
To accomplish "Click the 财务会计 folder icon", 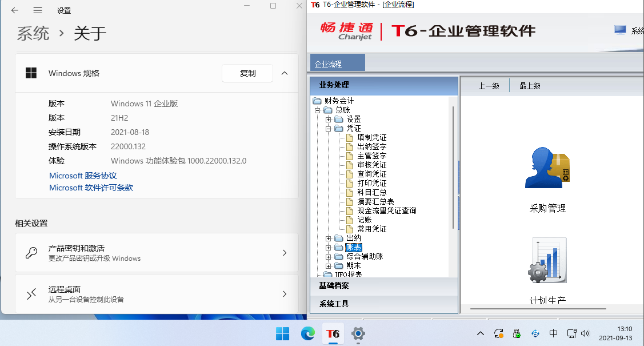I will pyautogui.click(x=317, y=101).
